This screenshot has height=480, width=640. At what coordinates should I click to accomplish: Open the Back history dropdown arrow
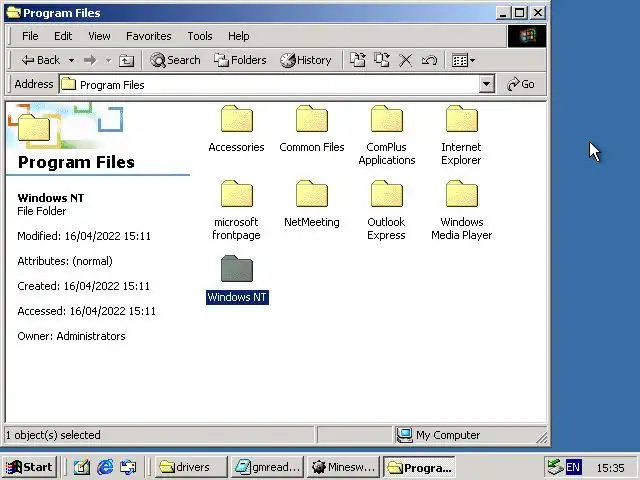click(71, 60)
